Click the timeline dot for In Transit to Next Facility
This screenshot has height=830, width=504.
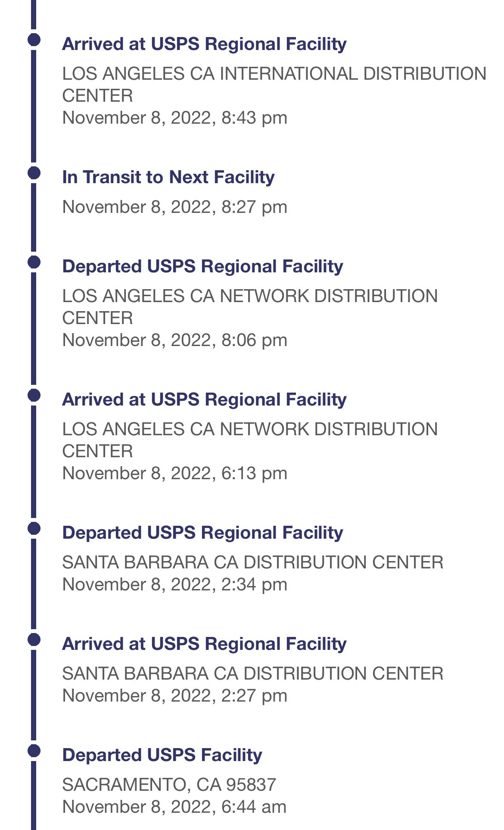tap(34, 173)
